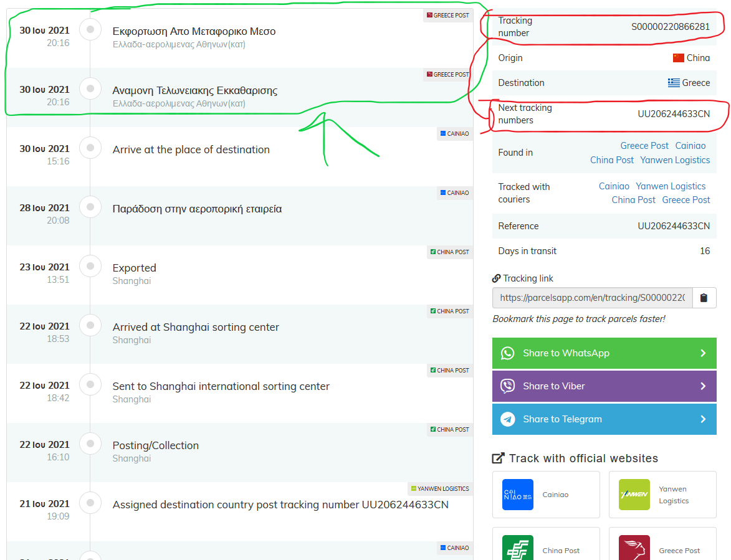Open Greece Post link under Tracked with couriers
The image size is (731, 560).
686,200
